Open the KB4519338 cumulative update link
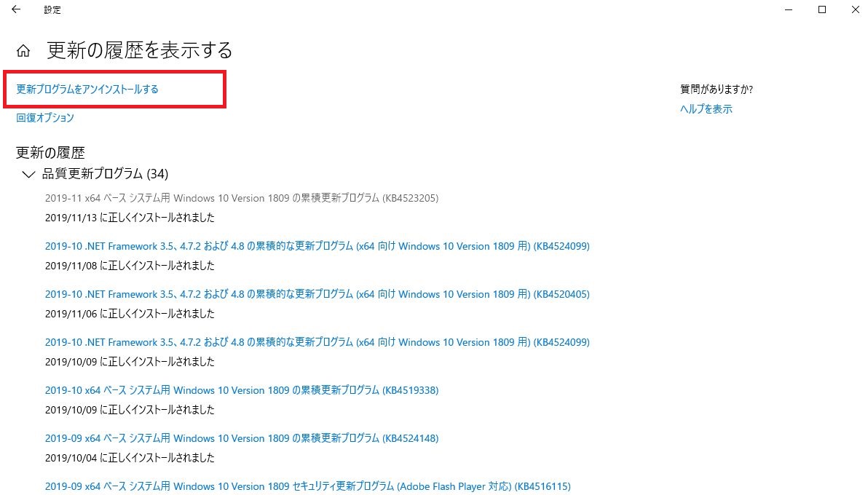 pyautogui.click(x=240, y=390)
